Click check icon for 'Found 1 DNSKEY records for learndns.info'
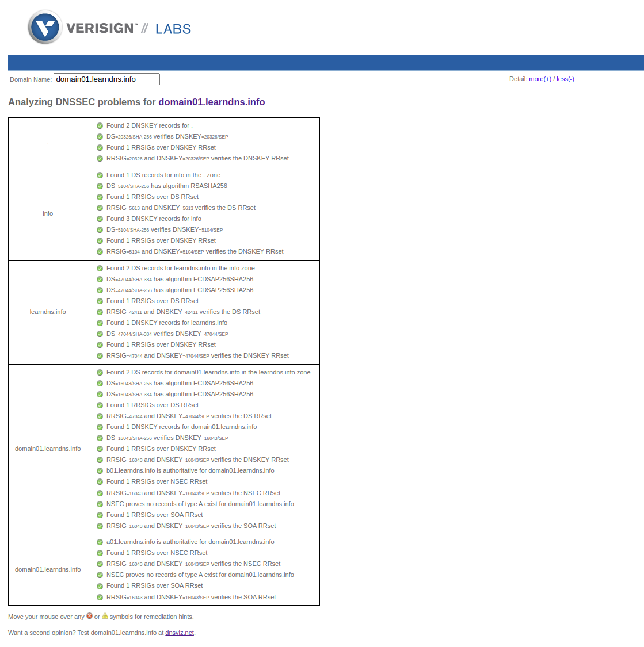The width and height of the screenshot is (644, 647). click(100, 323)
